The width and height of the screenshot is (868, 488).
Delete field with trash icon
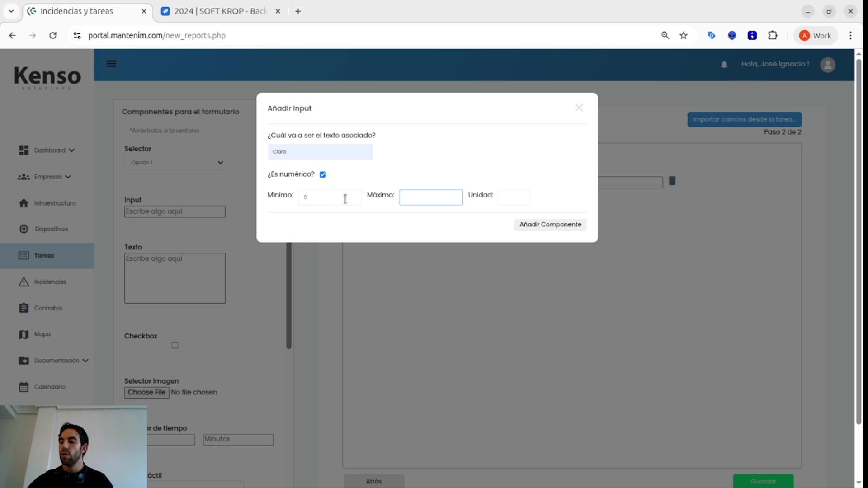tap(672, 181)
